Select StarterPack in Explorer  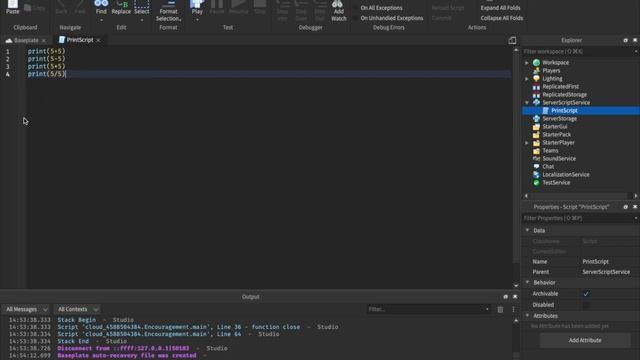point(556,135)
